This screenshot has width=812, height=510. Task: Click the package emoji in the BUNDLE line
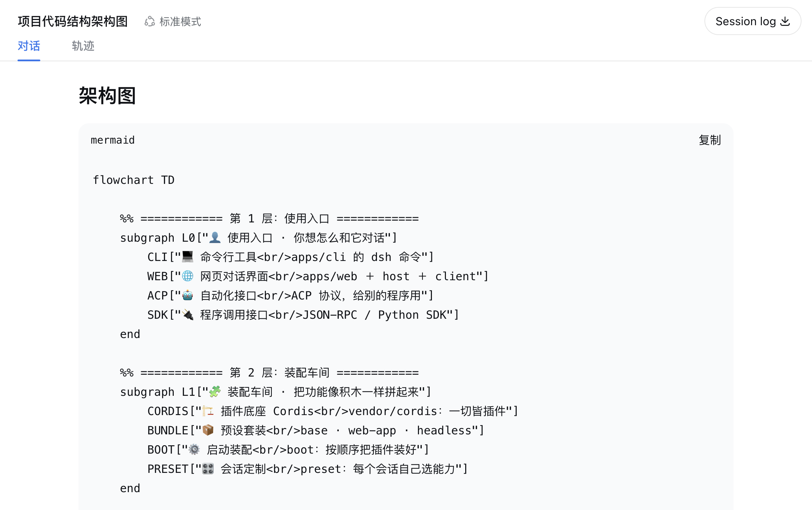point(208,430)
